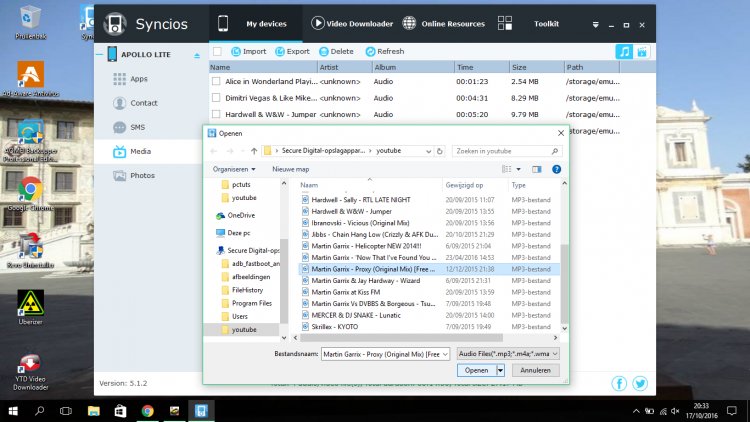Click the Import icon in Syncios toolbar
The height and width of the screenshot is (422, 750).
click(x=236, y=51)
